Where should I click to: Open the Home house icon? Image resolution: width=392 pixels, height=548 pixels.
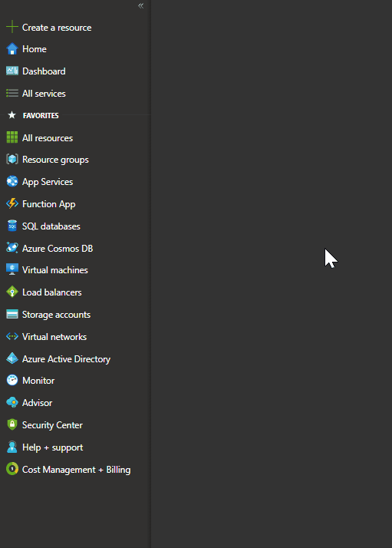(x=12, y=49)
